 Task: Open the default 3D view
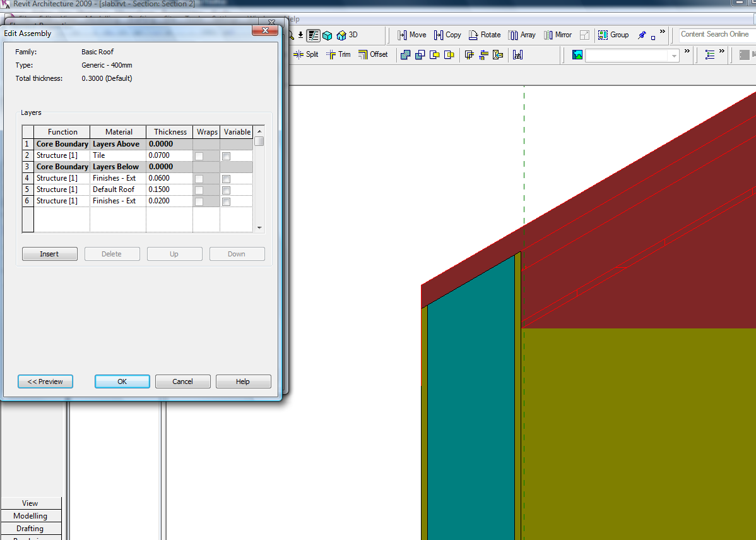pyautogui.click(x=348, y=35)
